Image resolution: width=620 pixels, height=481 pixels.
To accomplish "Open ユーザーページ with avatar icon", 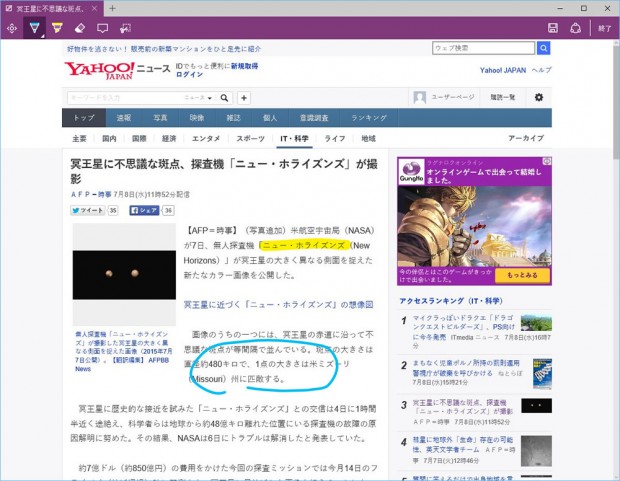I will pyautogui.click(x=444, y=97).
